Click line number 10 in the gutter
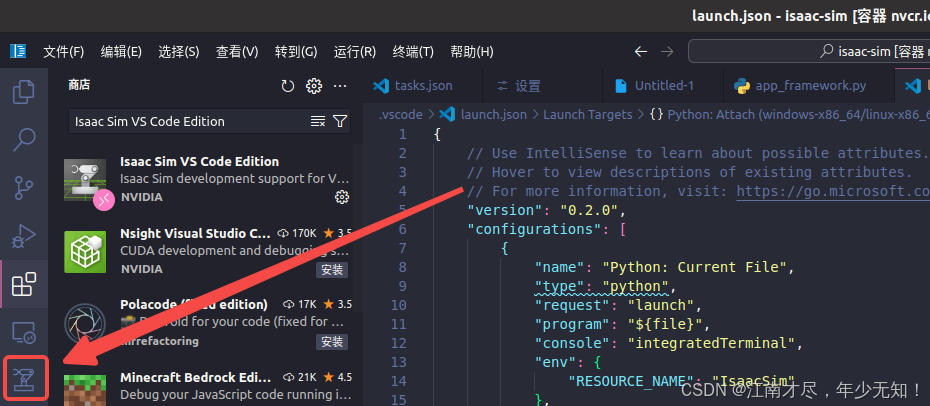The width and height of the screenshot is (930, 406). pyautogui.click(x=399, y=305)
